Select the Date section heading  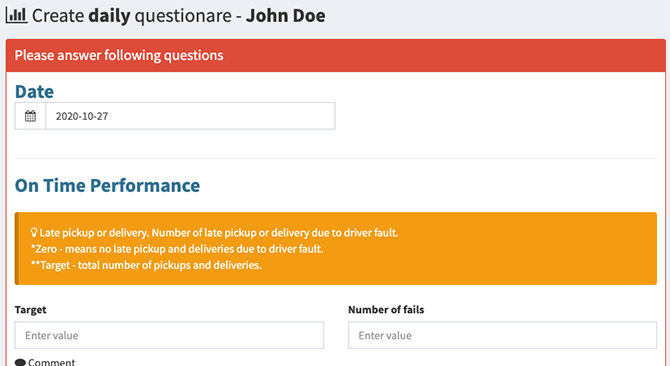point(34,91)
